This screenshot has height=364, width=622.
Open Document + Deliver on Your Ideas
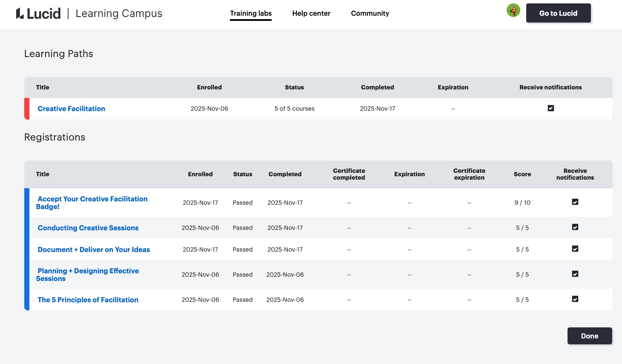click(94, 249)
